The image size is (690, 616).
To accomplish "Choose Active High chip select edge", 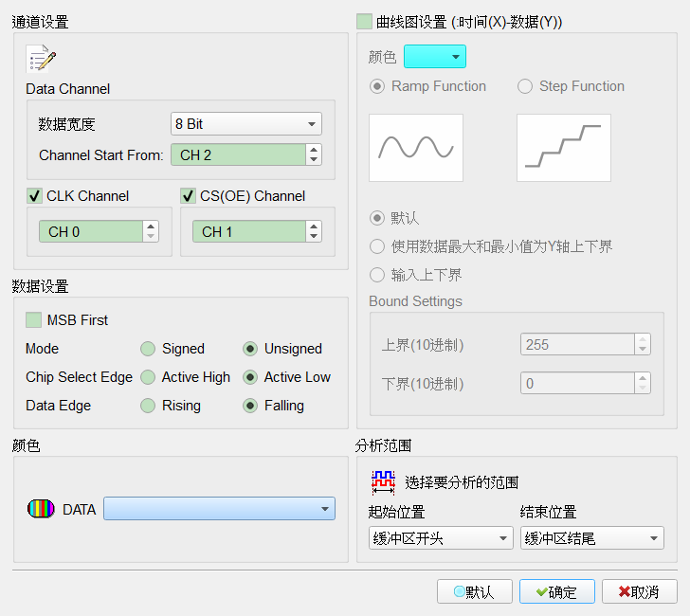I will coord(148,377).
